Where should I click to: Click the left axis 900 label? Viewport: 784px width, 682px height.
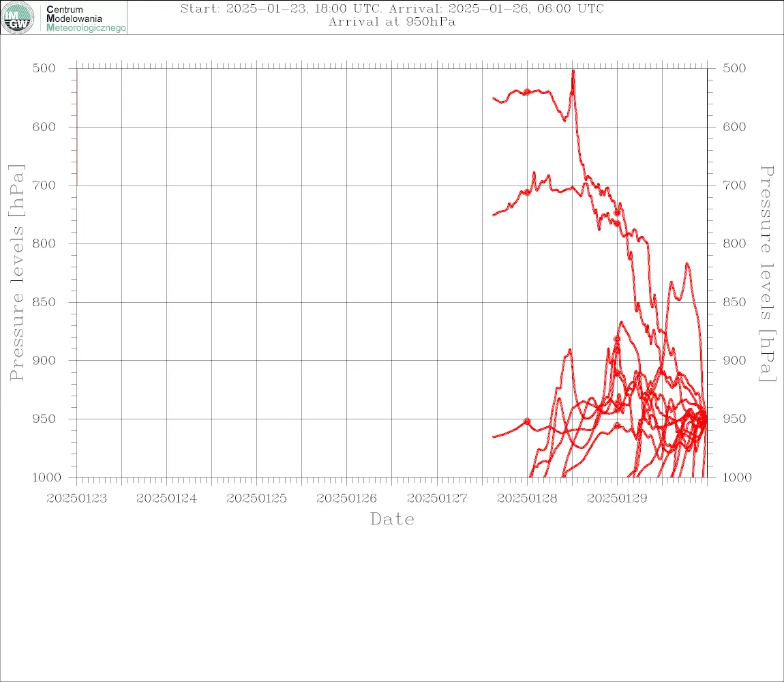[x=44, y=361]
